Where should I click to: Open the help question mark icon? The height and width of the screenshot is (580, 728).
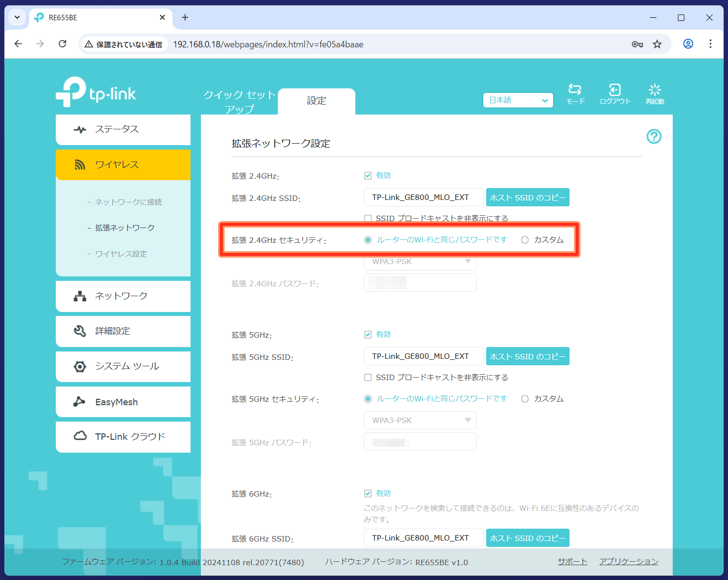click(x=654, y=136)
